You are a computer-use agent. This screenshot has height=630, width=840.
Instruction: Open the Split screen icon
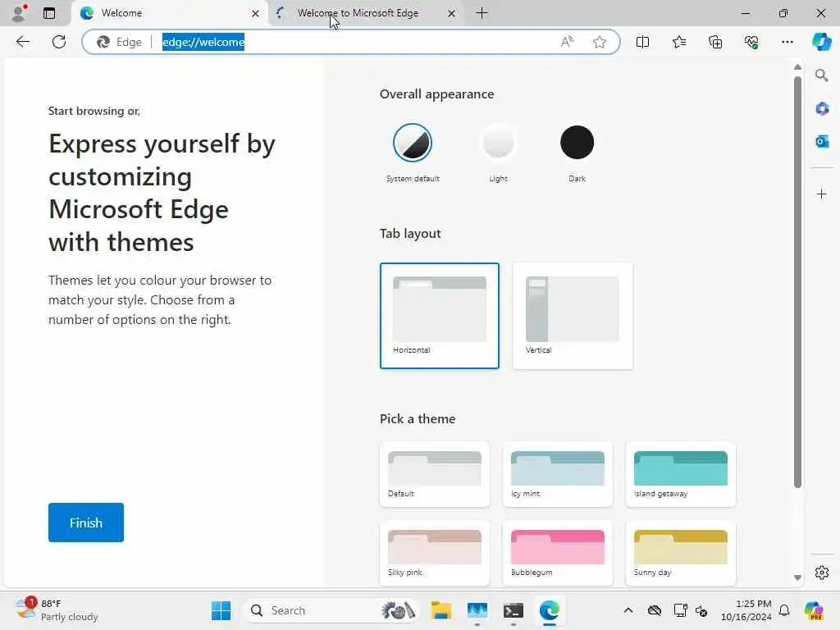click(x=642, y=42)
